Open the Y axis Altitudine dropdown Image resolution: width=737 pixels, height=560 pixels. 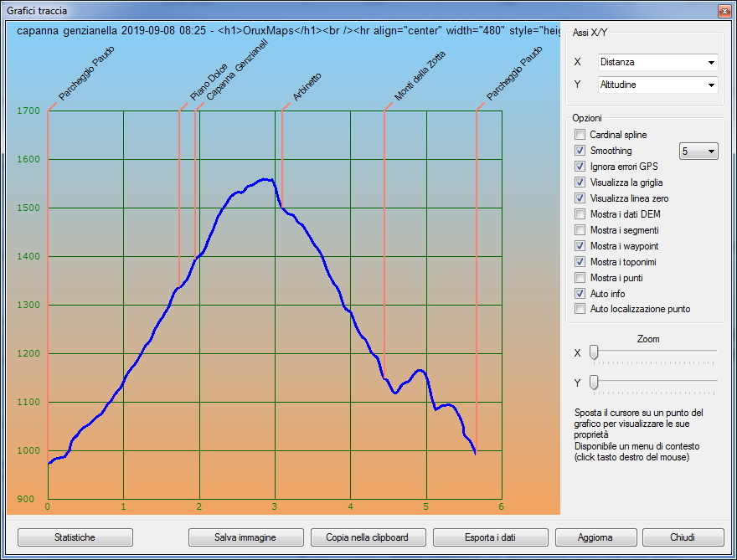pos(658,85)
